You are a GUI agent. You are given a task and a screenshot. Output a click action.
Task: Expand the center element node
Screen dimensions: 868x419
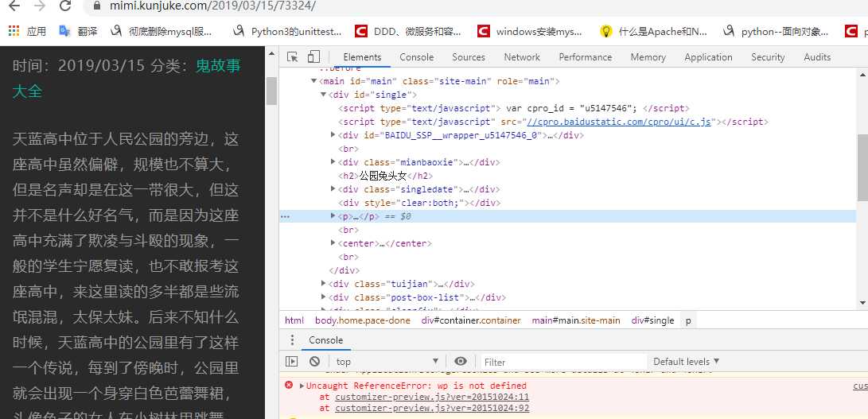click(x=333, y=243)
